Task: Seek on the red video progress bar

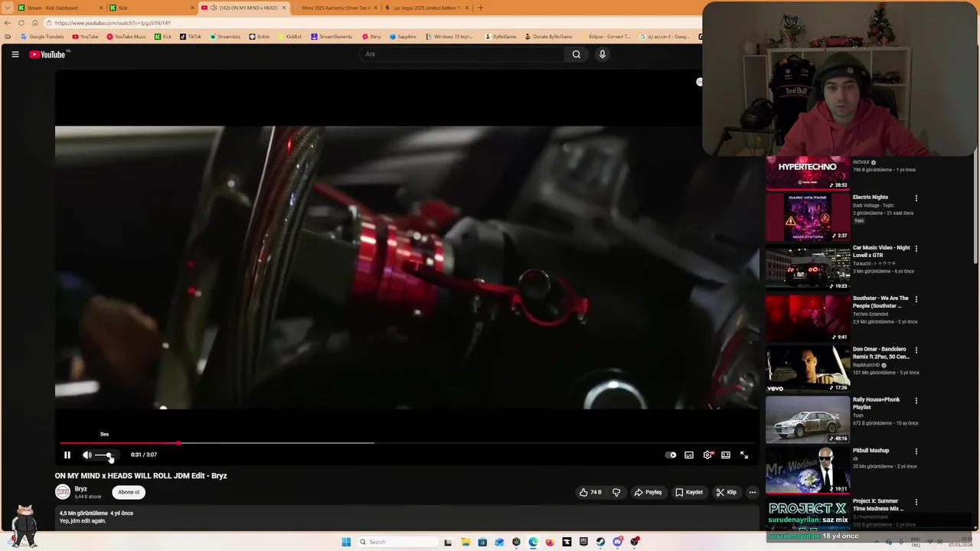Action: click(406, 443)
